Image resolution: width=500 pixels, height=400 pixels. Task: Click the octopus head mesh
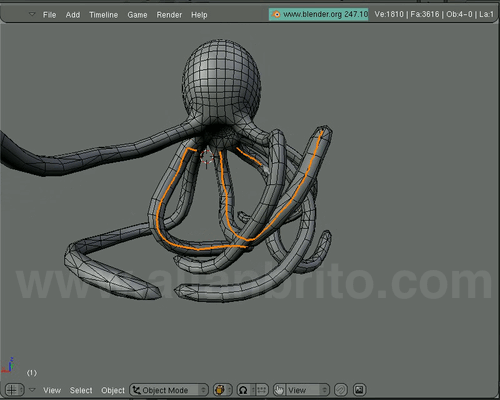click(x=221, y=81)
